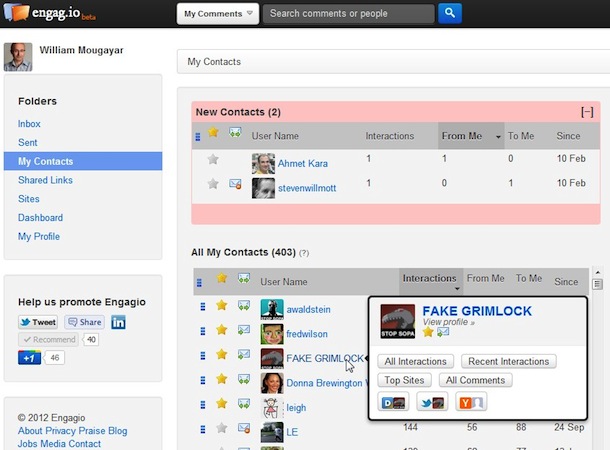The width and height of the screenshot is (610, 450).
Task: Toggle the star for Donna Brewington
Action: (x=222, y=379)
